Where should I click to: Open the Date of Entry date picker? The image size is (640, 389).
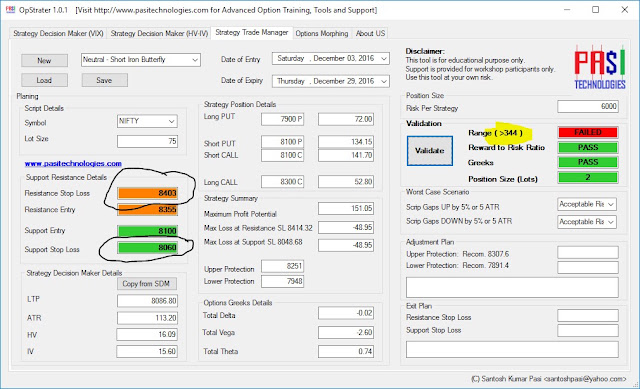(x=384, y=59)
